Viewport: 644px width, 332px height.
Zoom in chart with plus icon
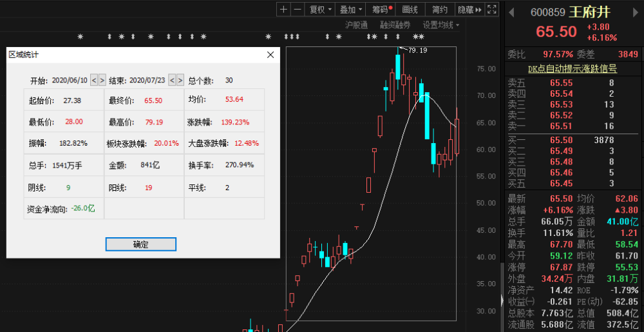click(x=283, y=10)
